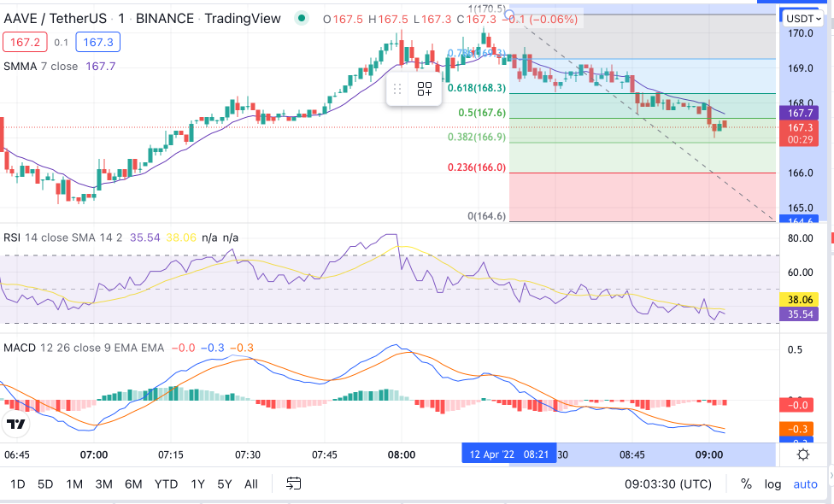The width and height of the screenshot is (834, 504).
Task: Click the 08:00 time axis label
Action: click(402, 454)
